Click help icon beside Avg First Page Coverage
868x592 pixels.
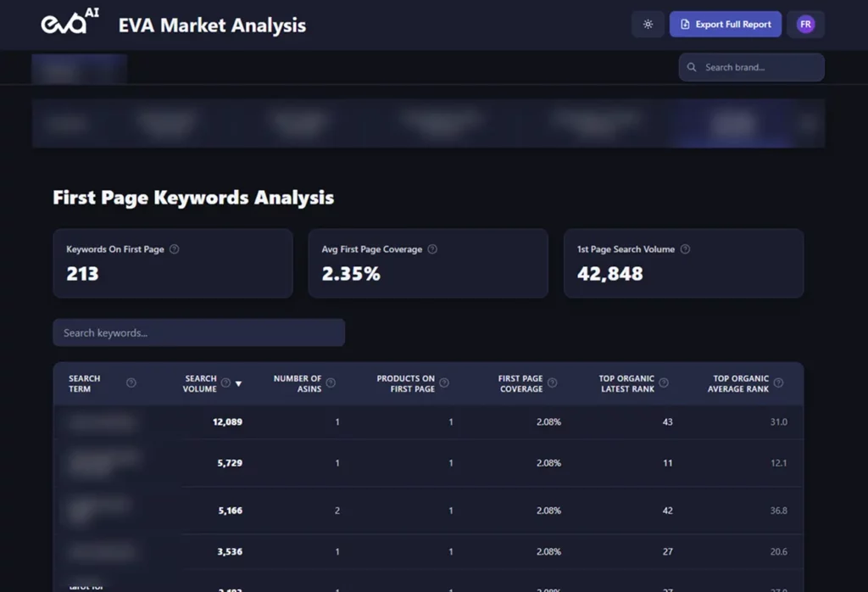tap(432, 249)
